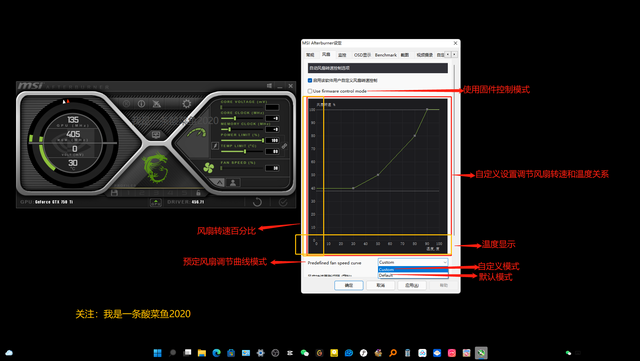Apply settings with checkmark icon
The width and height of the screenshot is (640, 361).
(283, 202)
